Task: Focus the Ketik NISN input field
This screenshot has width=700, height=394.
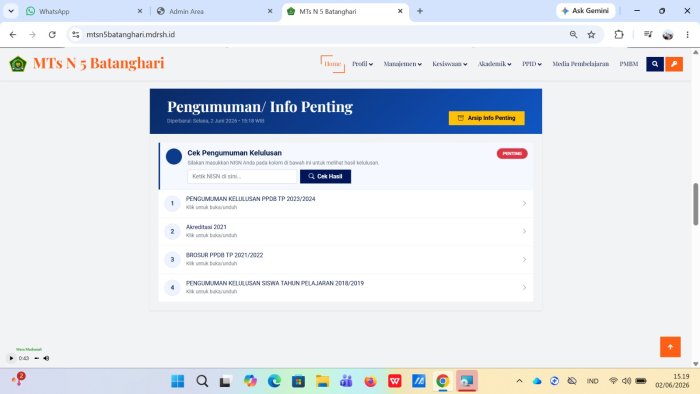Action: click(242, 176)
